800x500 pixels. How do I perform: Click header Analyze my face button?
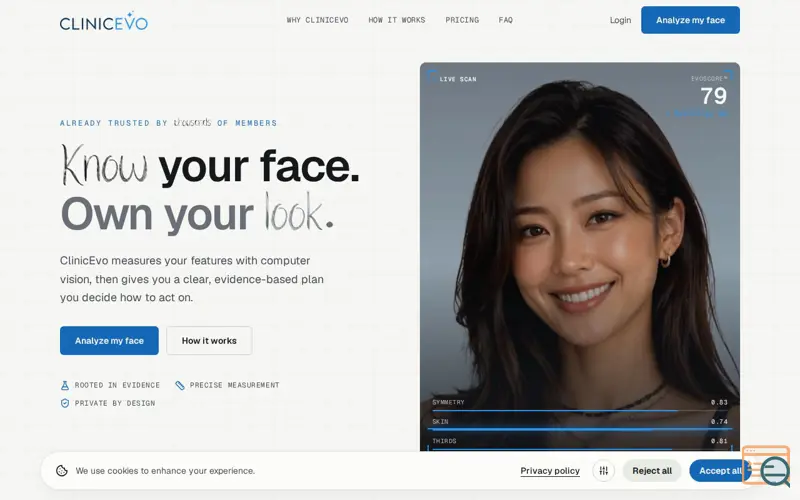coord(690,20)
